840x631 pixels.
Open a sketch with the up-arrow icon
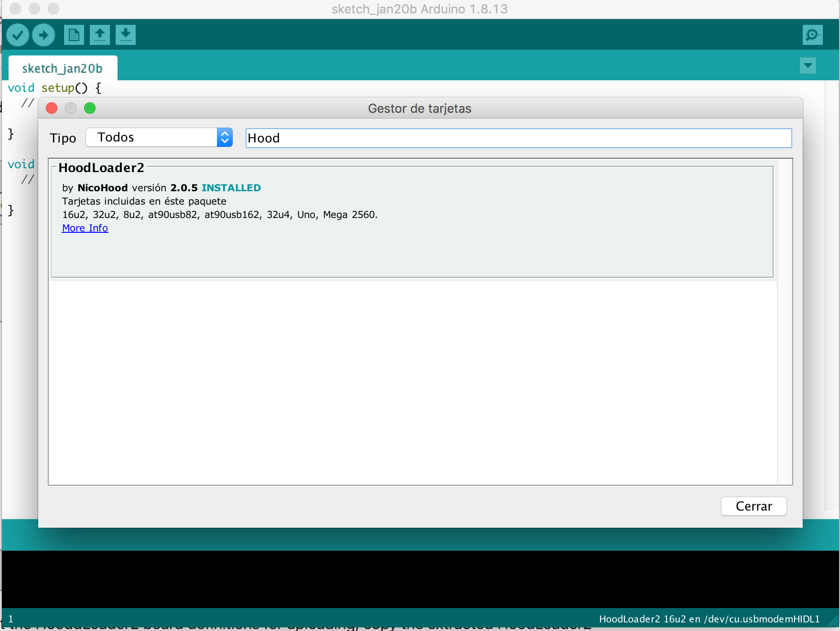100,35
